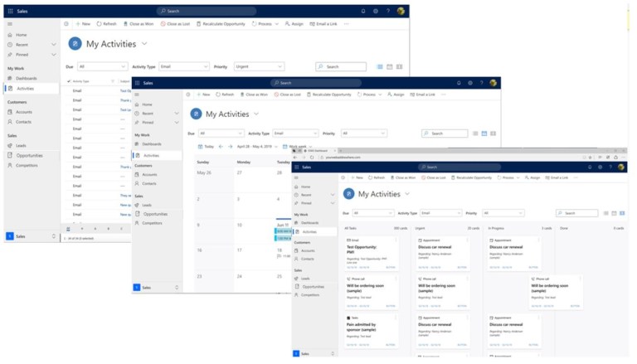This screenshot has width=637, height=364.
Task: Open Activity Type dropdown in back window
Action: [x=184, y=66]
